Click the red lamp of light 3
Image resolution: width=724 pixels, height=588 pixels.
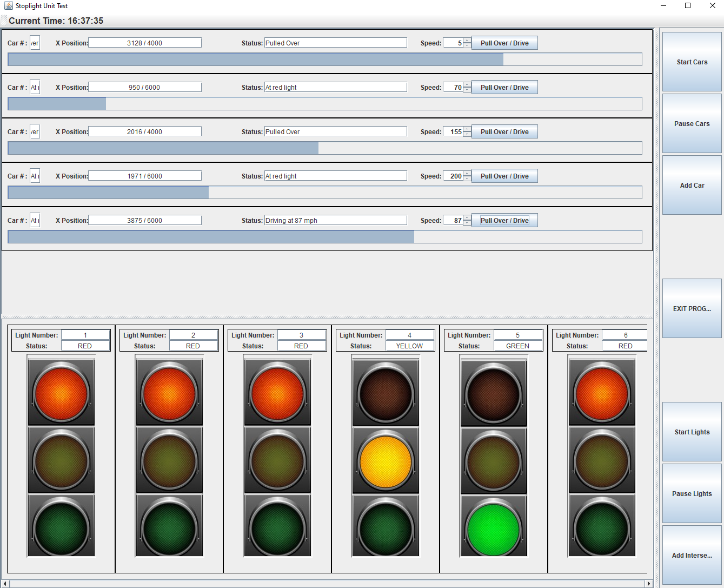pos(277,393)
